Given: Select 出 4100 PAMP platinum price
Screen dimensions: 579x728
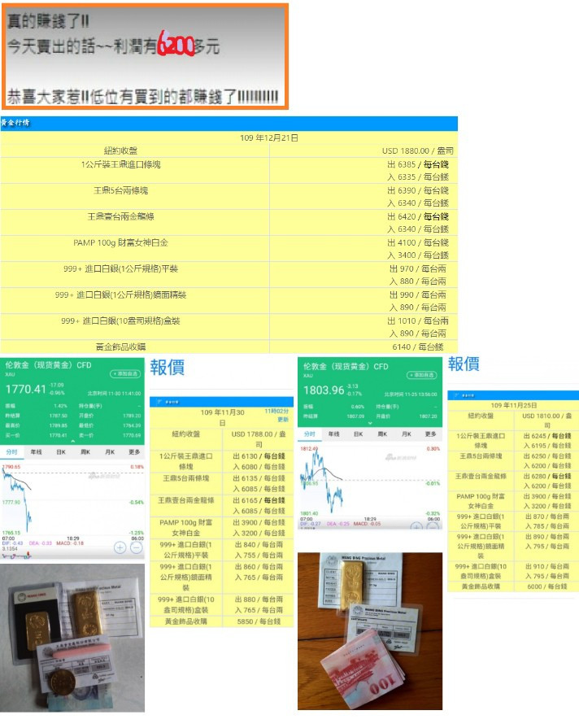Looking at the screenshot, I should point(418,242).
